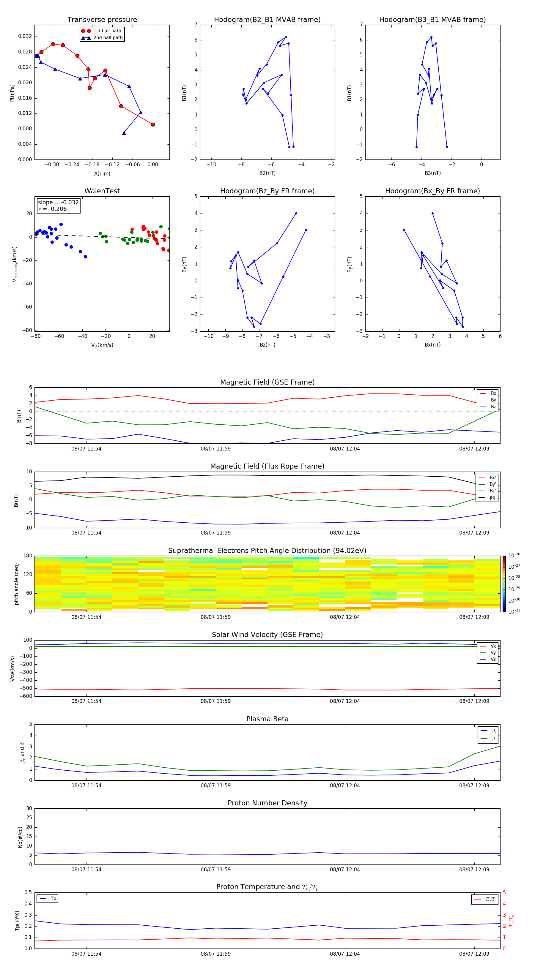This screenshot has height=980, width=535.
Task: Click the 'By(nT)' label of Bz_By hodogram
Action: (184, 264)
